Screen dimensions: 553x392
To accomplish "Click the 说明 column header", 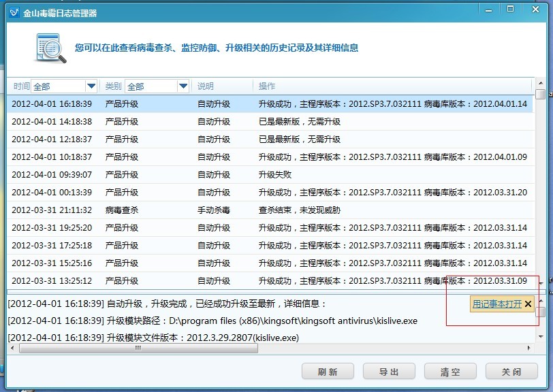I will pos(206,86).
